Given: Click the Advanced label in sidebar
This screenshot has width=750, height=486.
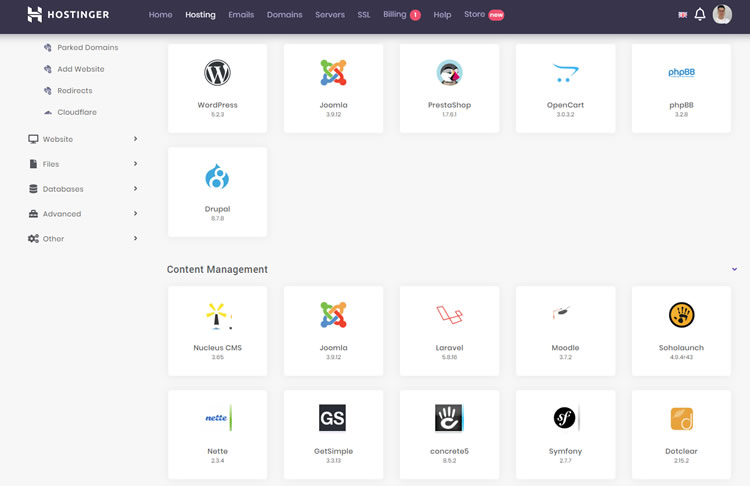Looking at the screenshot, I should 62,214.
